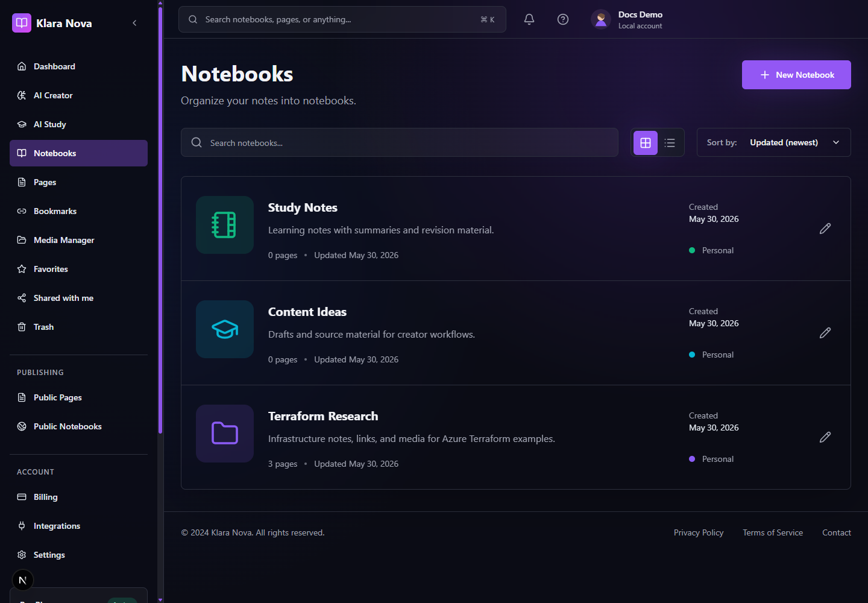
Task: Click the ⌘K shortcut hint
Action: (488, 19)
